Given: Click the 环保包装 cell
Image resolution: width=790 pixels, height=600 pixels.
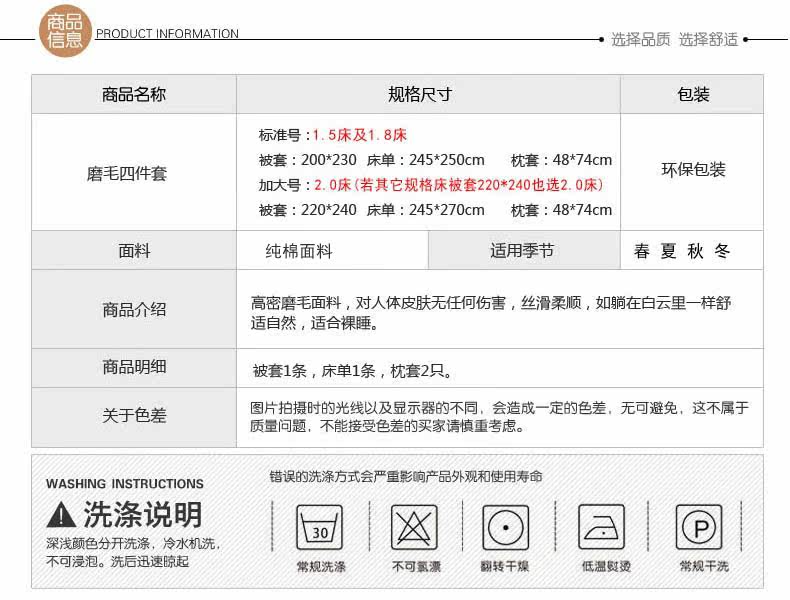Looking at the screenshot, I should (693, 170).
